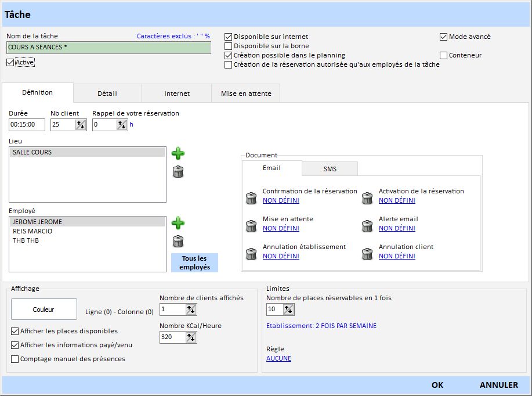This screenshot has width=532, height=396.
Task: Open the SMS document tab
Action: click(x=330, y=169)
